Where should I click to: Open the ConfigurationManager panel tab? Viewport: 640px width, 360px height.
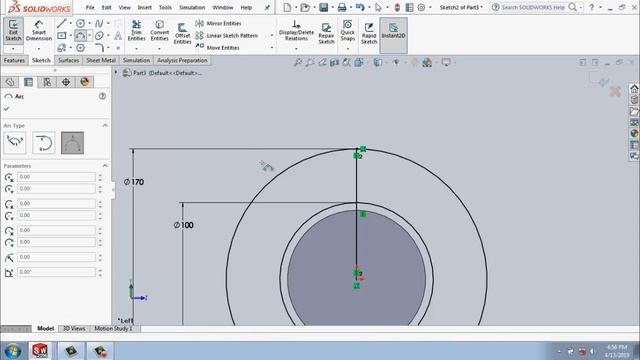[x=47, y=82]
